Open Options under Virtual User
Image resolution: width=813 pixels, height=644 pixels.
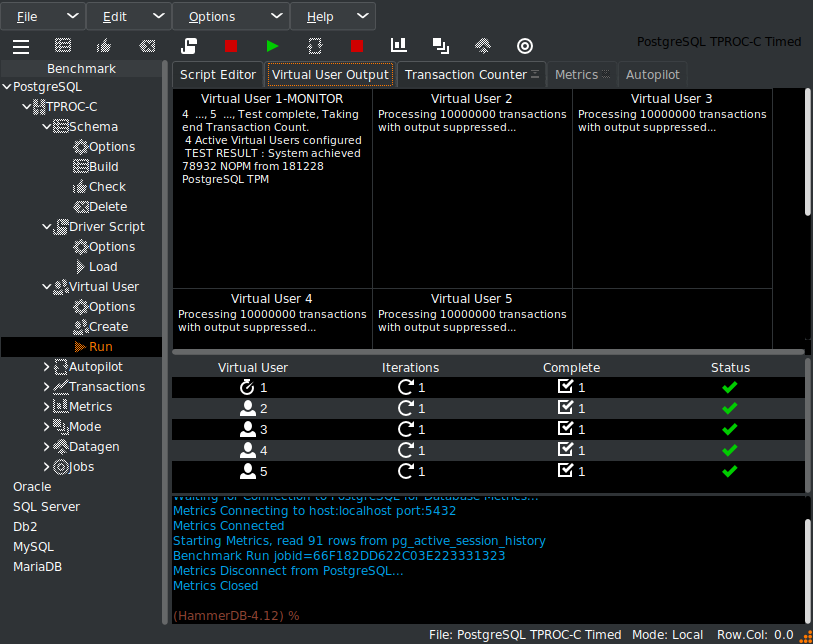(x=104, y=306)
